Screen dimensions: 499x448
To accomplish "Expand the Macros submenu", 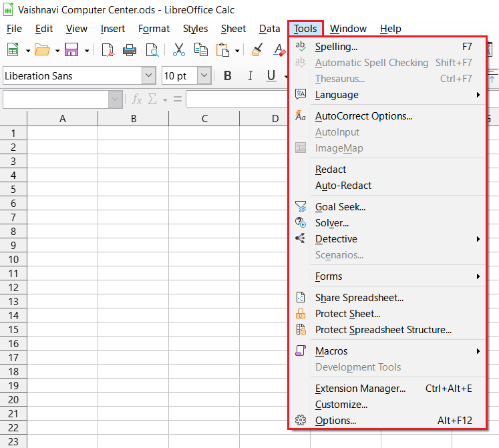I will coord(387,351).
